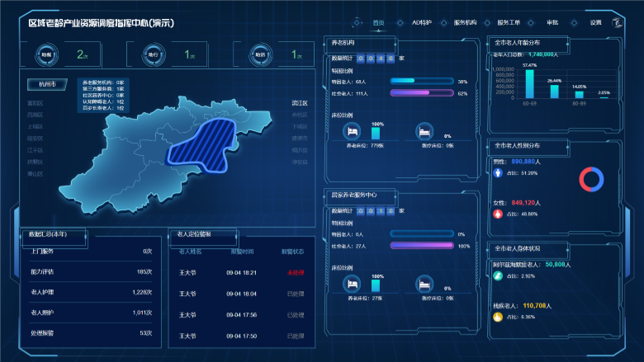Click the 未处理 alarm status link
Viewport: 644px width, 362px height.
tap(293, 272)
